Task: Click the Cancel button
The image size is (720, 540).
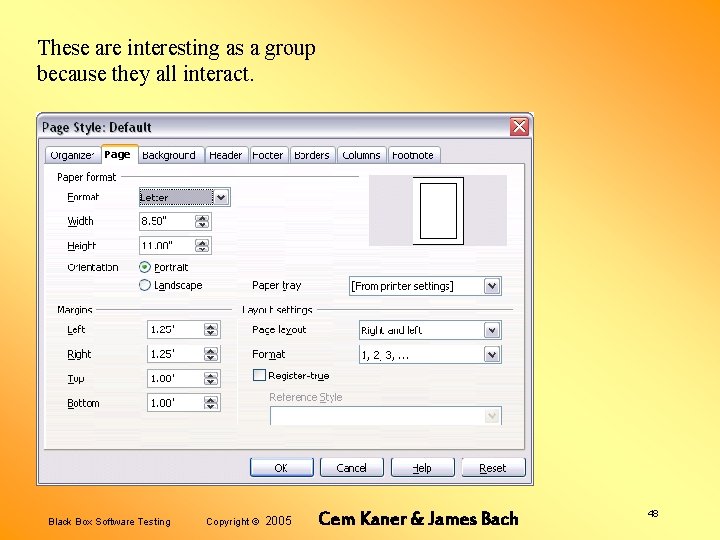Action: (x=352, y=467)
